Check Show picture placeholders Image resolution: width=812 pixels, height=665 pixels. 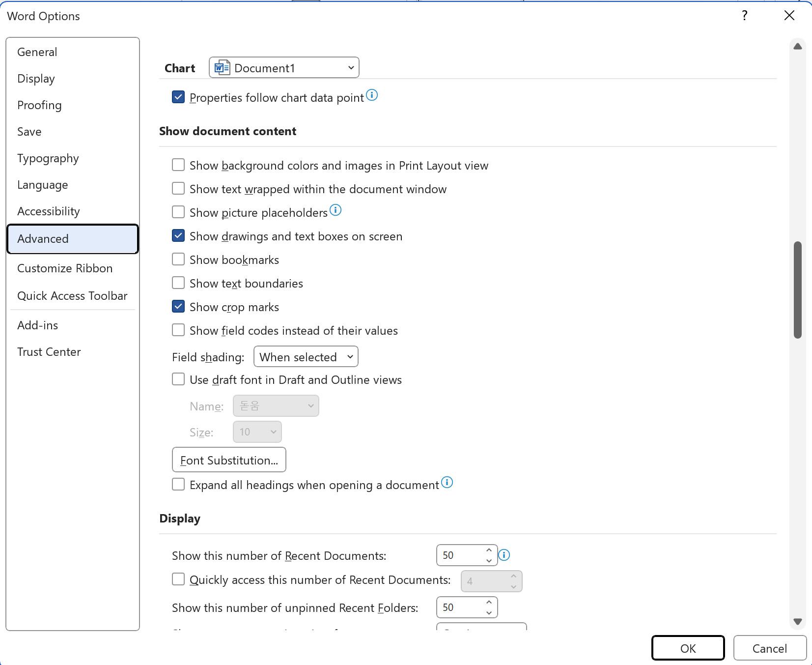178,212
